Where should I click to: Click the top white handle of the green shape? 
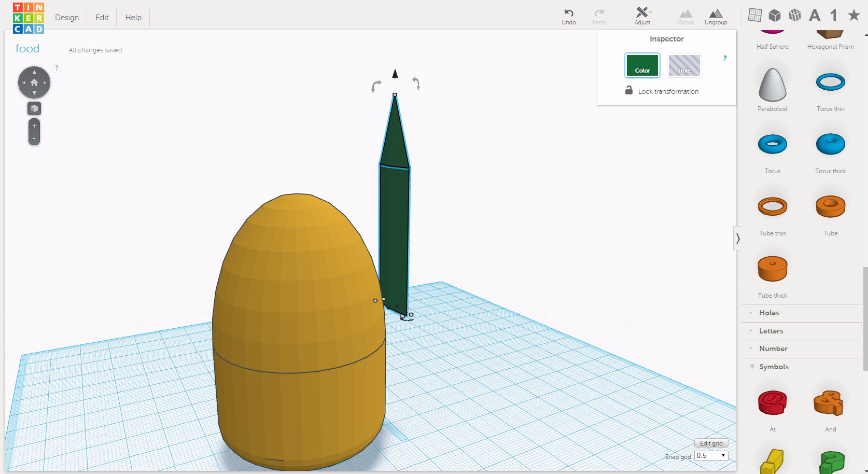[x=395, y=95]
